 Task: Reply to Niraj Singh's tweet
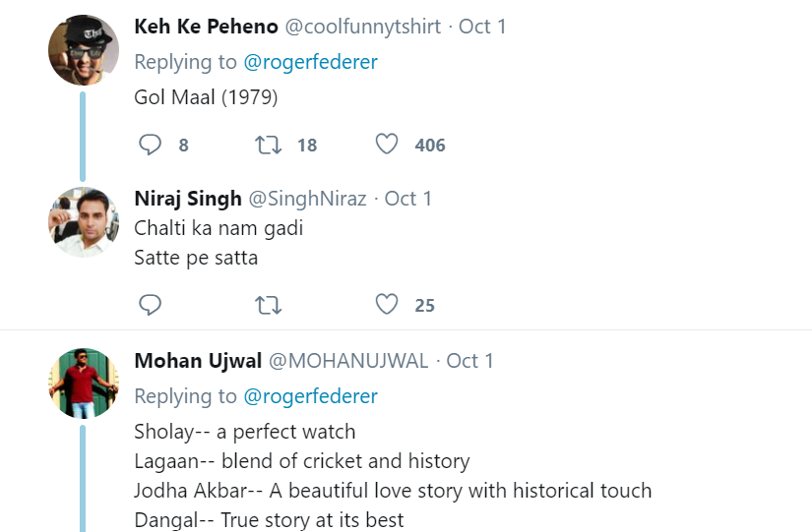pos(150,305)
